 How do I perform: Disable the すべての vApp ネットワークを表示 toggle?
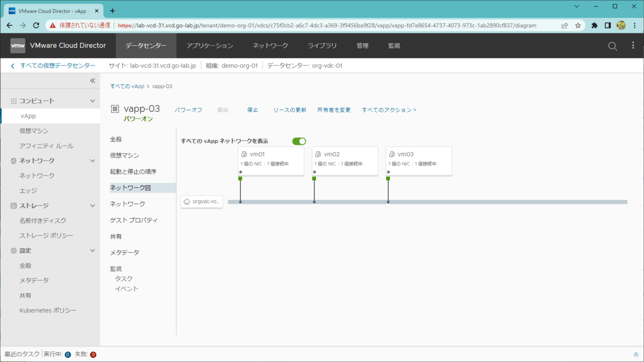click(x=299, y=141)
